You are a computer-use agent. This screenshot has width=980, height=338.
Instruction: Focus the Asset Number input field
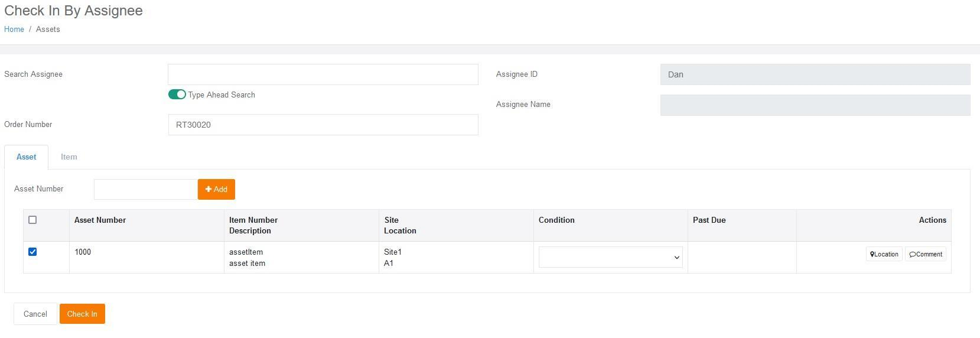[x=146, y=189]
